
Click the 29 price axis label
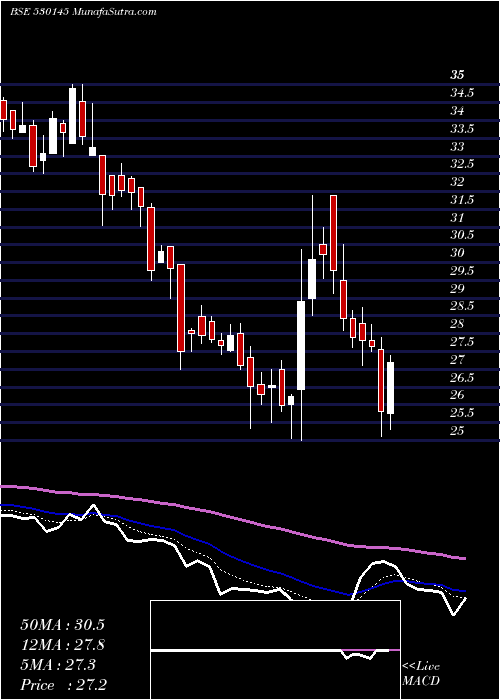[457, 288]
